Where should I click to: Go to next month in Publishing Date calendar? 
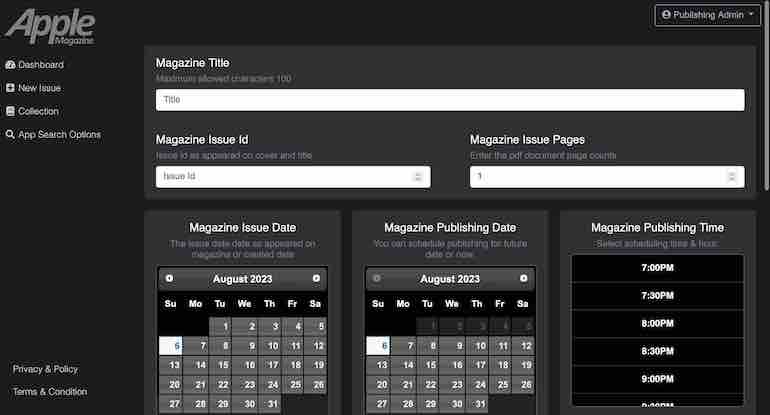(x=523, y=278)
